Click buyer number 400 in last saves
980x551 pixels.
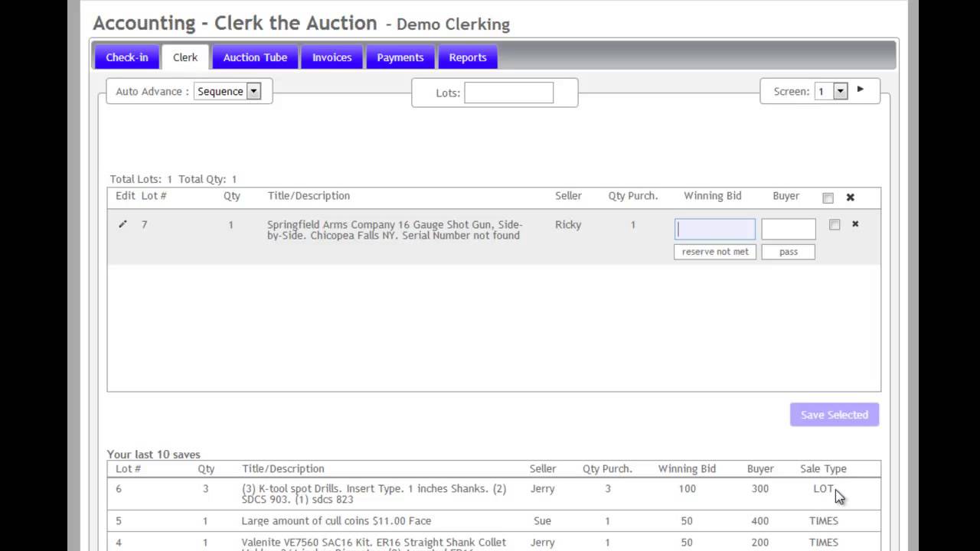[x=760, y=520]
